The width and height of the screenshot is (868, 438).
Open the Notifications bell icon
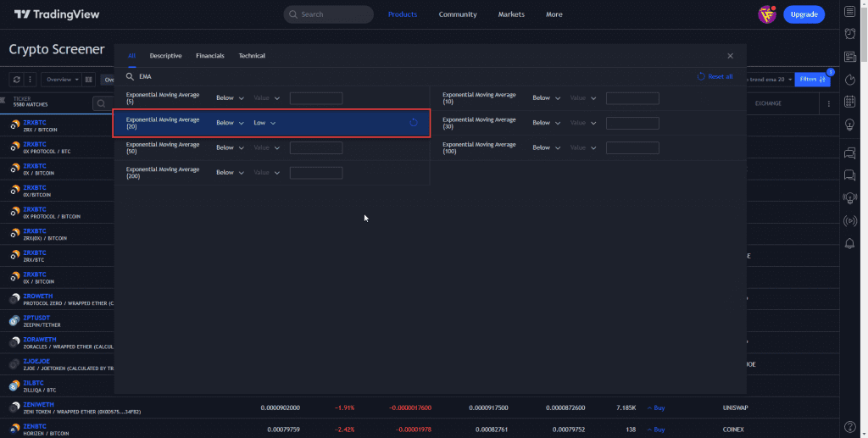pos(849,243)
